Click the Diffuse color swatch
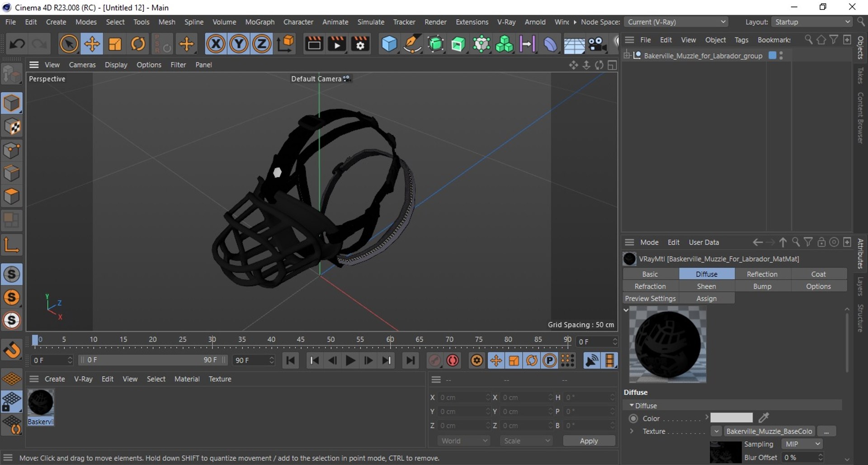The image size is (868, 465). (x=731, y=418)
